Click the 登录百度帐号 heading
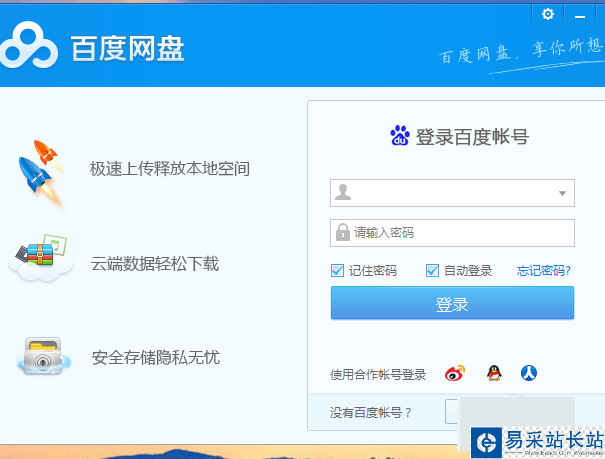The image size is (605, 459). point(472,137)
